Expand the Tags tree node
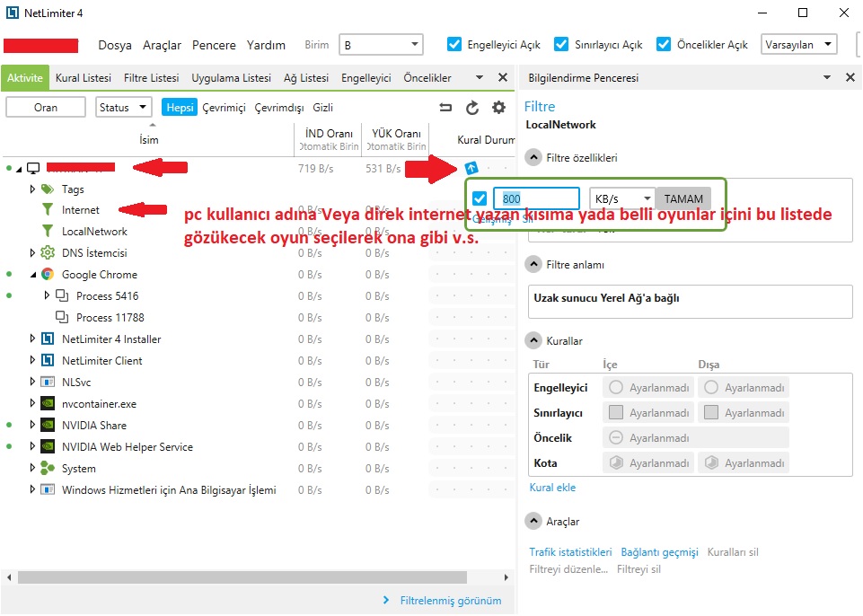The image size is (863, 616). [x=32, y=189]
